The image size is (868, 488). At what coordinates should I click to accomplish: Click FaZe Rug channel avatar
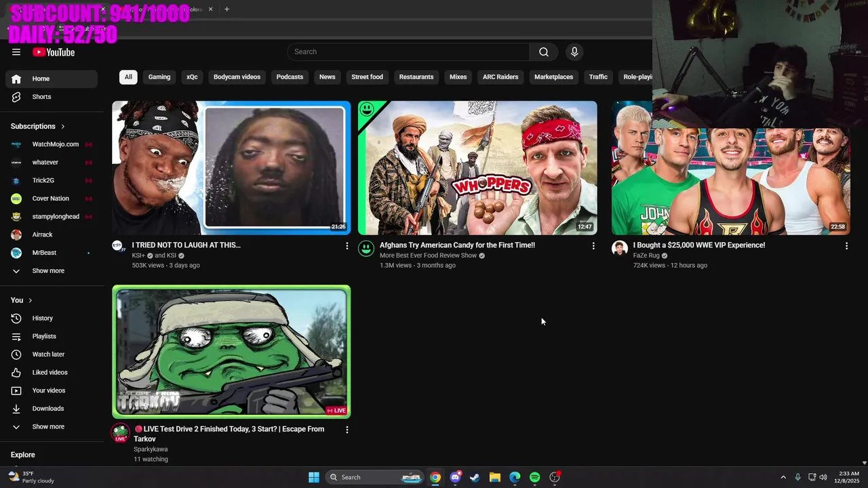point(620,248)
